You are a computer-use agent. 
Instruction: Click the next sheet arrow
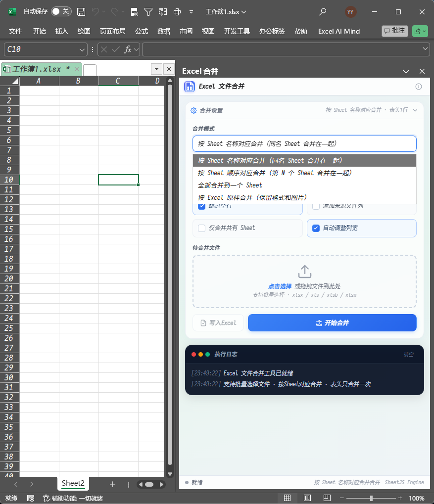pyautogui.click(x=32, y=484)
